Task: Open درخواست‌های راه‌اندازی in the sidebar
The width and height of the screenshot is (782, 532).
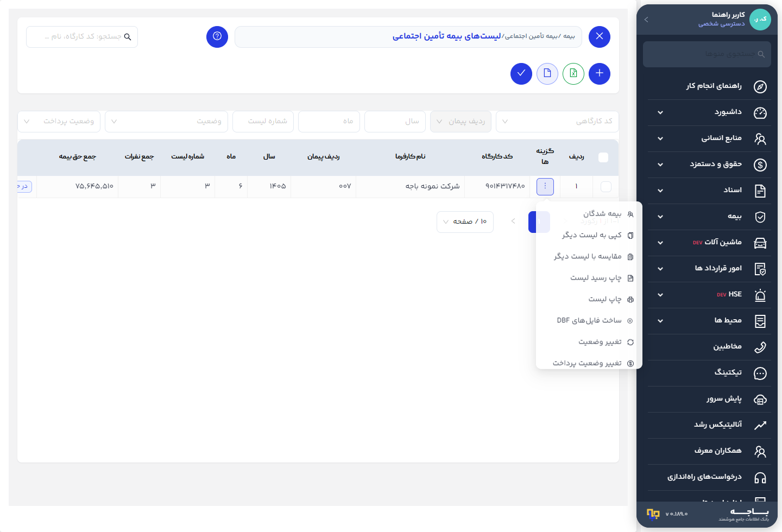Action: (709, 477)
